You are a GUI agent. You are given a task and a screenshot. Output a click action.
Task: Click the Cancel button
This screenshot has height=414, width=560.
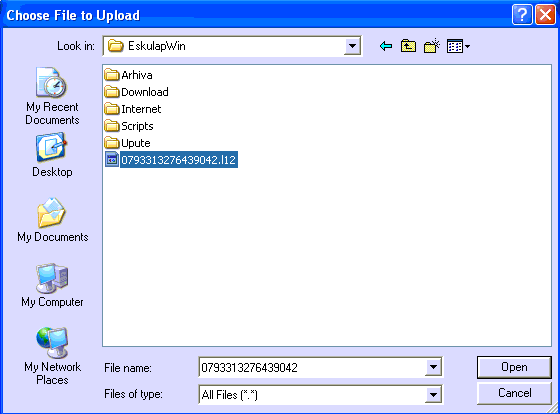[514, 393]
